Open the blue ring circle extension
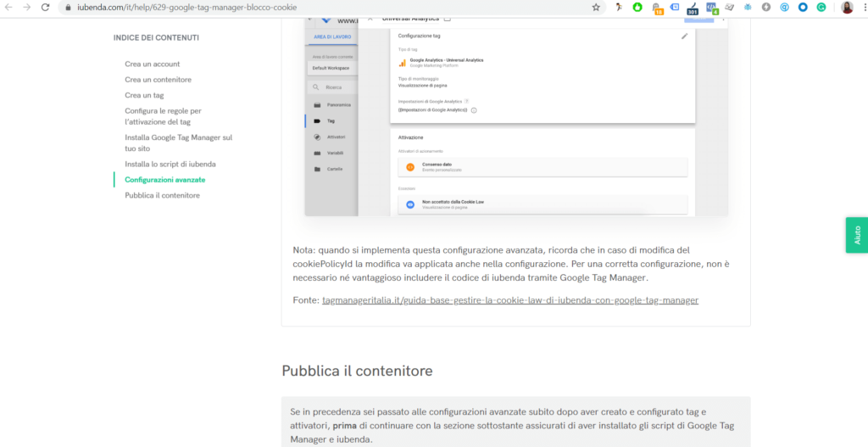 [803, 7]
